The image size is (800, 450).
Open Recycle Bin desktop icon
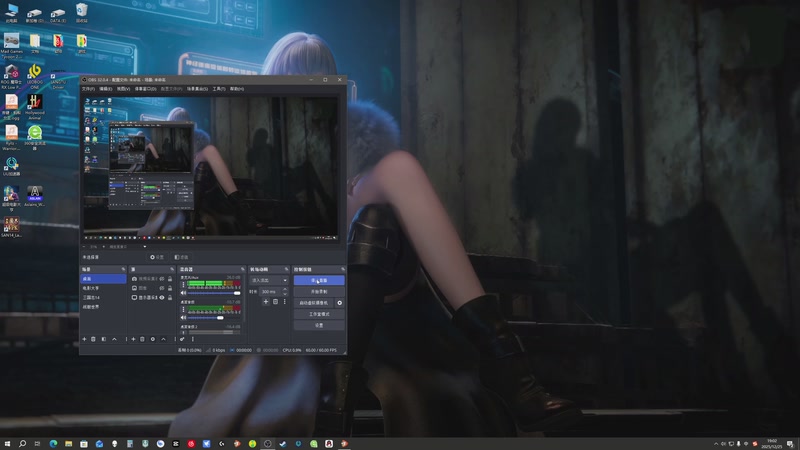point(81,13)
